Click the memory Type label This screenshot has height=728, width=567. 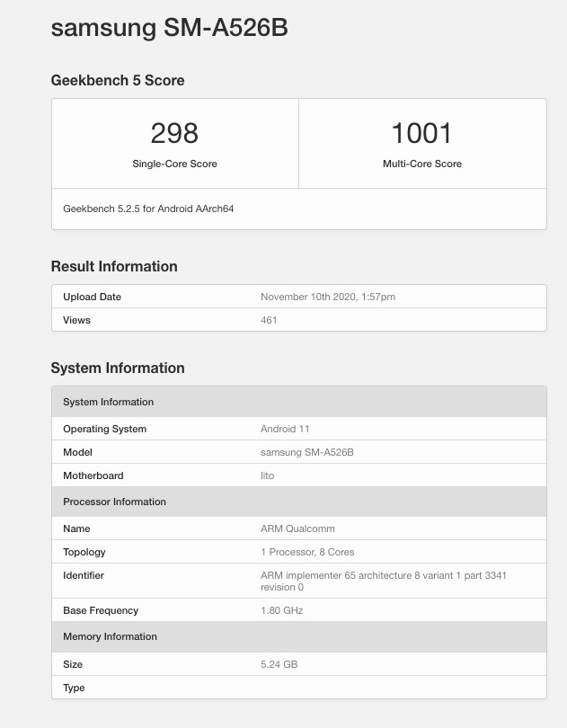click(74, 688)
